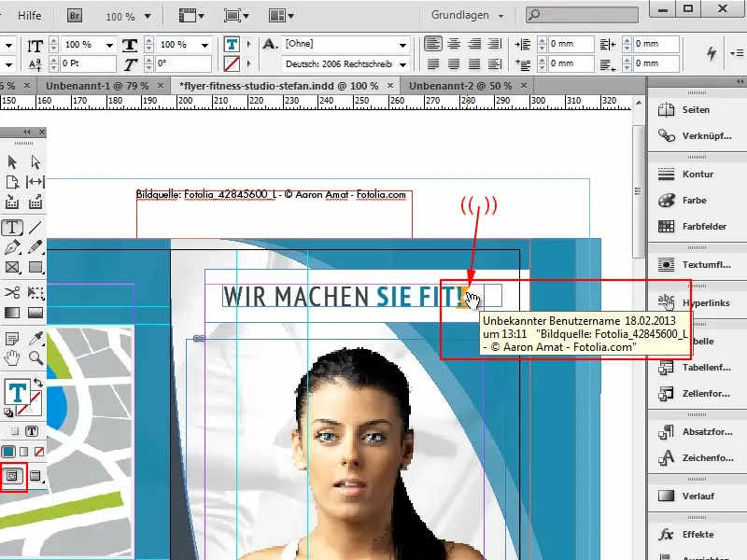Close the Unbenannt-2 document tab
This screenshot has height=560, width=747.
coord(524,86)
